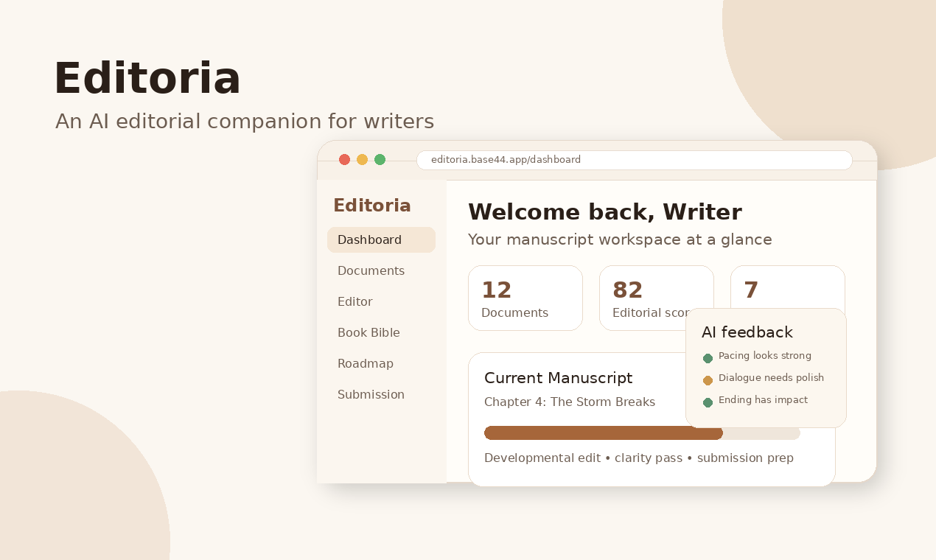Click the manuscript progress bar

(642, 433)
